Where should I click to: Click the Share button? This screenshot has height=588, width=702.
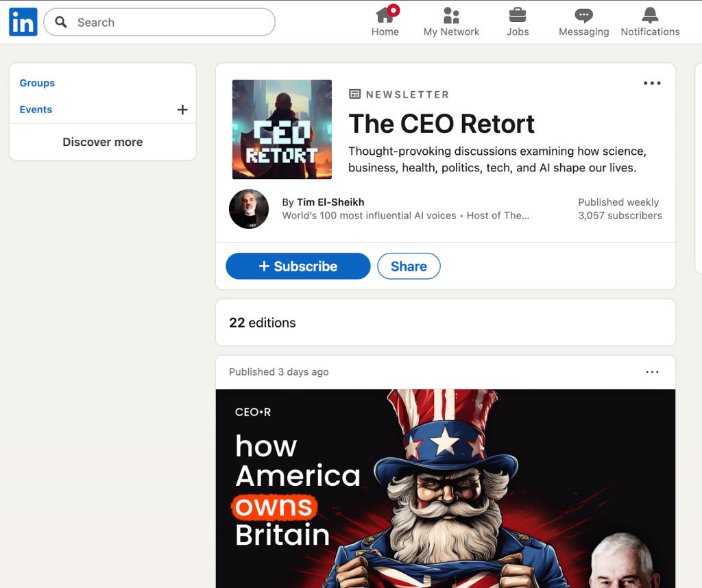pyautogui.click(x=409, y=267)
